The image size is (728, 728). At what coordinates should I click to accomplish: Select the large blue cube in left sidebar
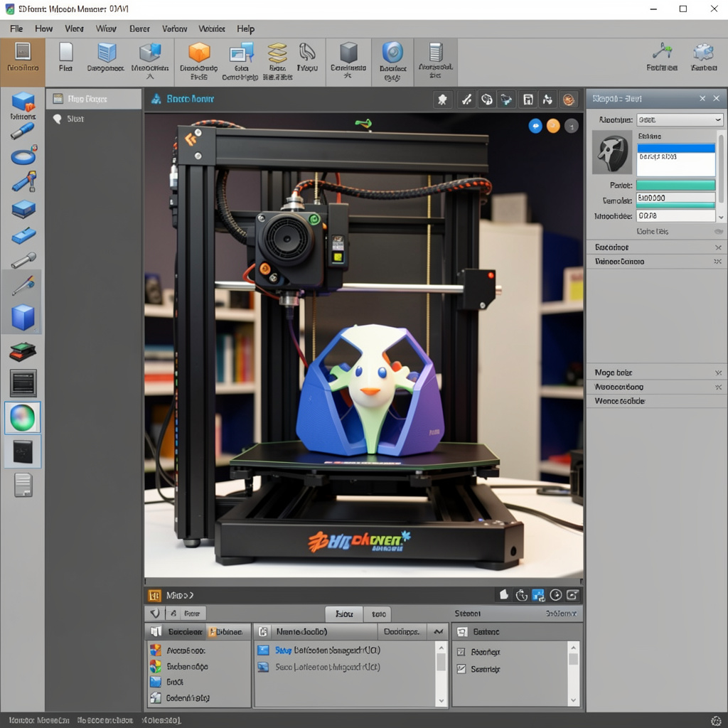click(x=23, y=318)
